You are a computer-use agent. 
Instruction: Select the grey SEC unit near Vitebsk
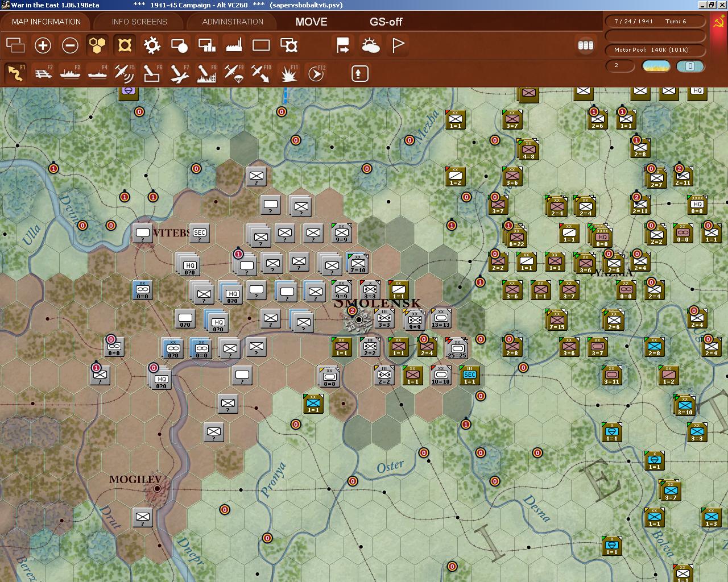(199, 233)
